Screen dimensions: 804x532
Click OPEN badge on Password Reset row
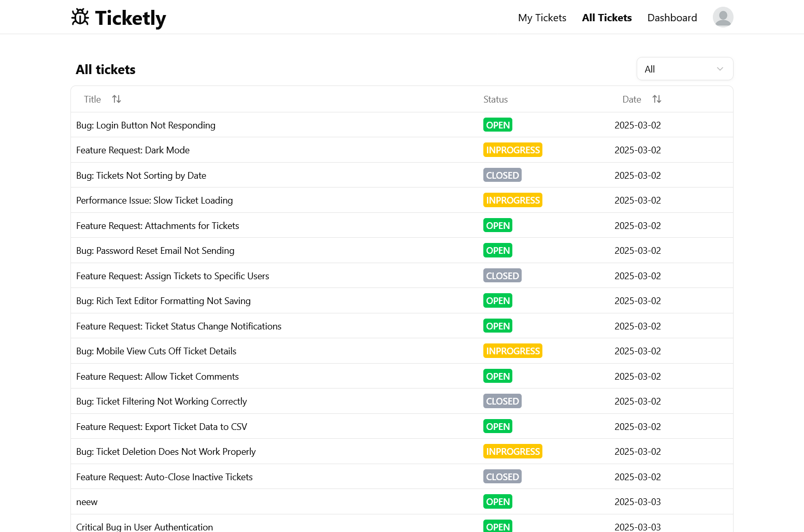(498, 250)
